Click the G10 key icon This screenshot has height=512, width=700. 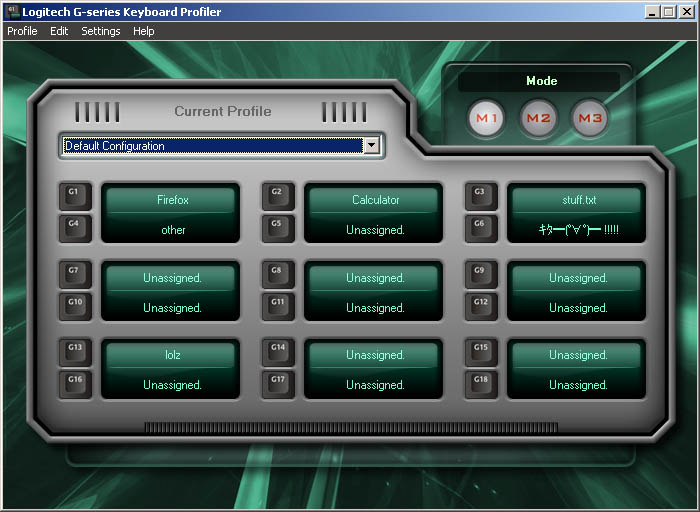75,307
